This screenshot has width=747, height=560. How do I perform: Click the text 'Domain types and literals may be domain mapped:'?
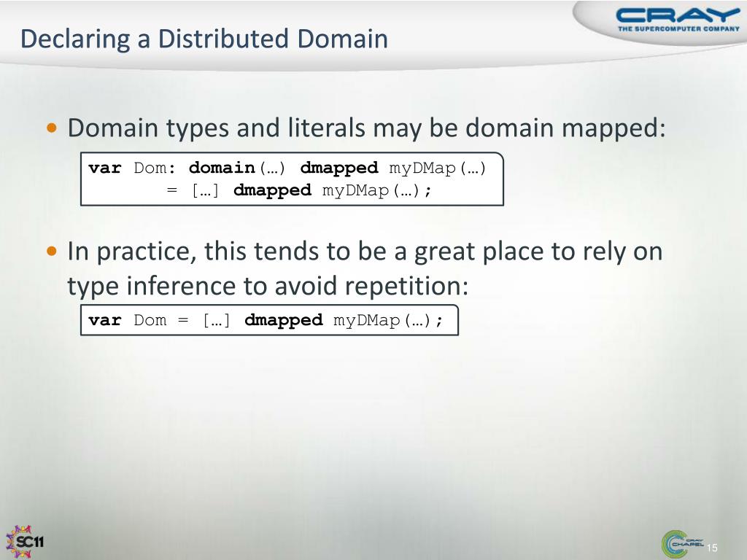tap(366, 128)
